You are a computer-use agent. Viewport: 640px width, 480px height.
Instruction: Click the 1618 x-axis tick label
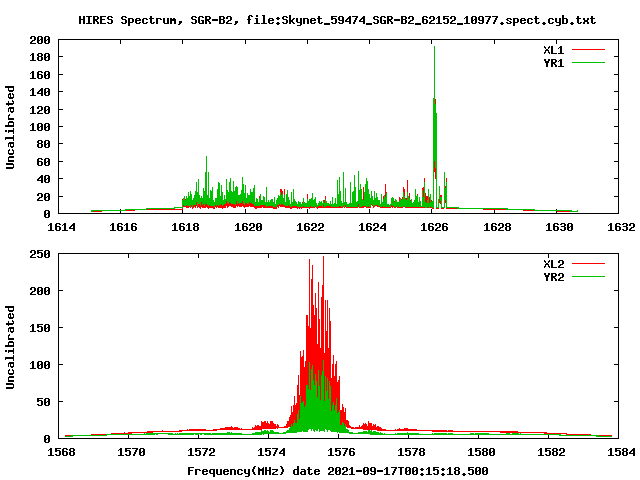(185, 227)
